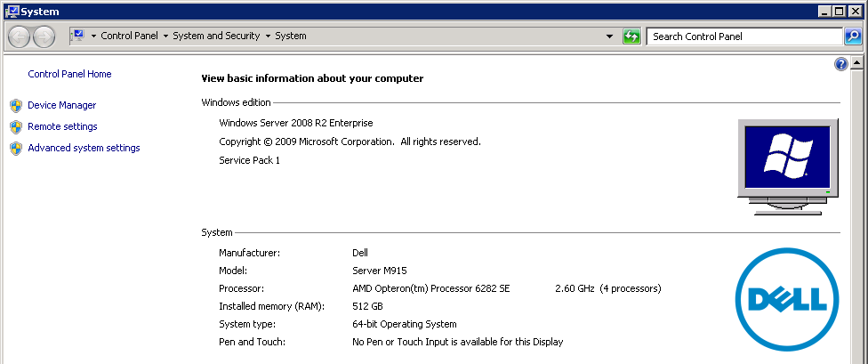This screenshot has height=364, width=868.
Task: Open Advanced system settings link
Action: pyautogui.click(x=84, y=148)
